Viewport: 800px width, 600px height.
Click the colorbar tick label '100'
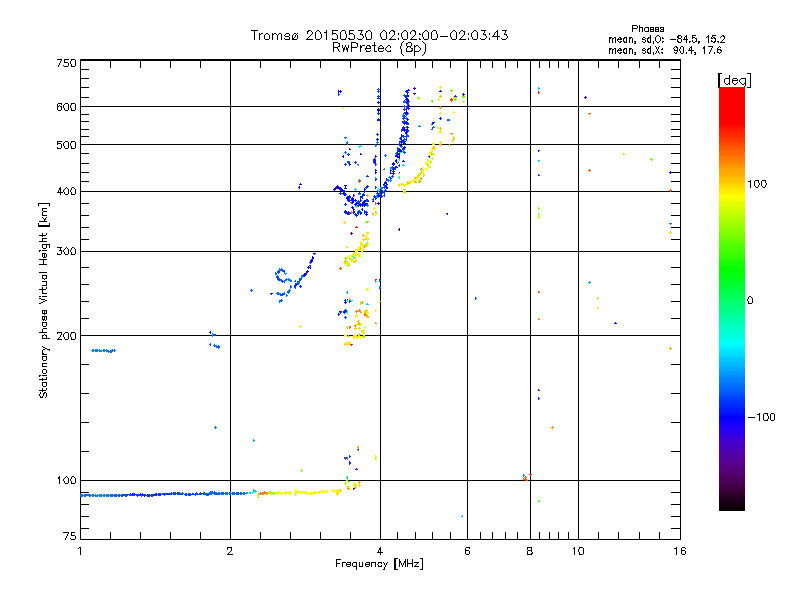pos(757,184)
